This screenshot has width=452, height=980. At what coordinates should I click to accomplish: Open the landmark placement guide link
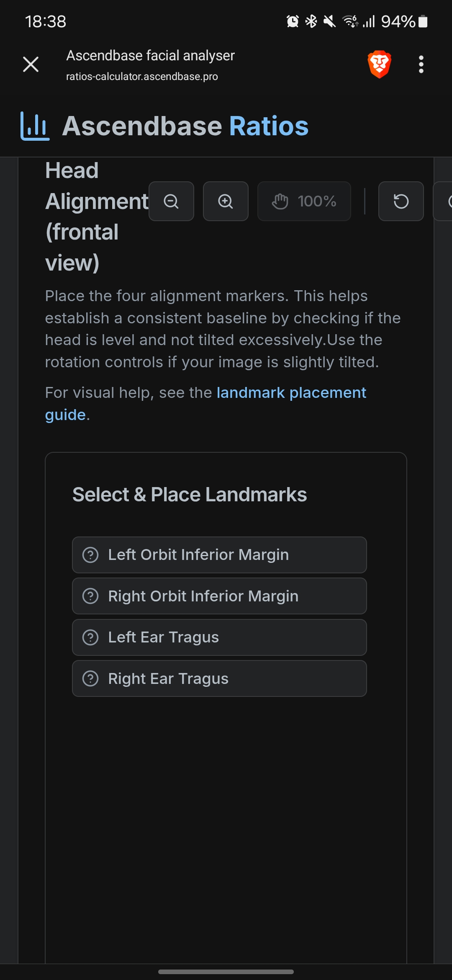[x=291, y=393]
